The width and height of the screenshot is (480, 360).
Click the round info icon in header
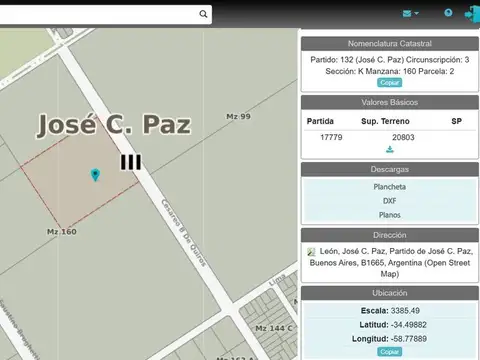pyautogui.click(x=448, y=13)
